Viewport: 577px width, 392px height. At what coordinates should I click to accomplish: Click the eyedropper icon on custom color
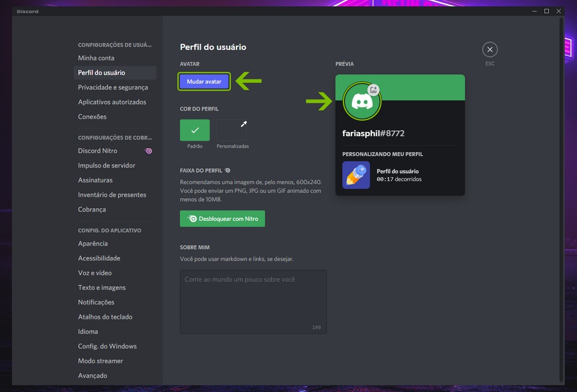243,124
